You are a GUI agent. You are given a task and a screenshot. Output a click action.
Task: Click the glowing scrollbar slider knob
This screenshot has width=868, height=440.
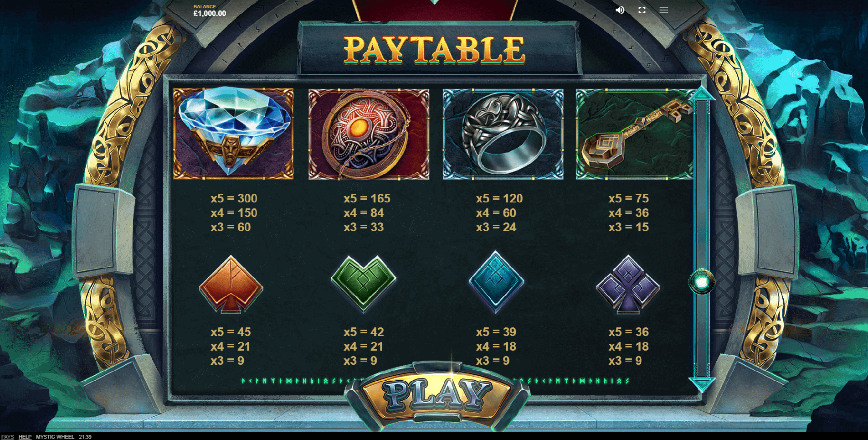pyautogui.click(x=702, y=282)
